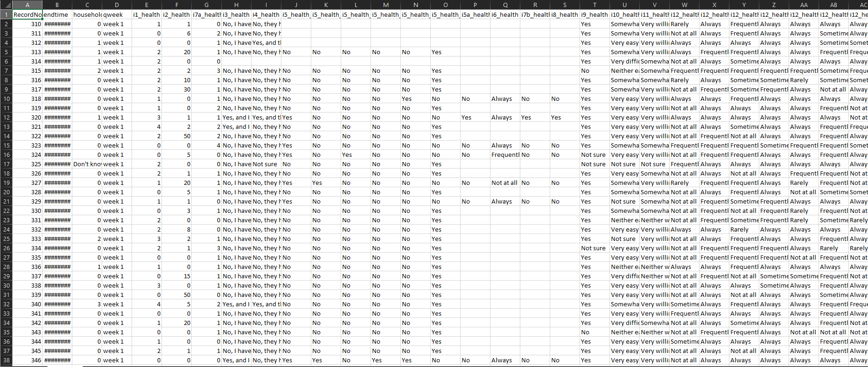Click row 5 header number
The height and width of the screenshot is (367, 868).
click(6, 52)
